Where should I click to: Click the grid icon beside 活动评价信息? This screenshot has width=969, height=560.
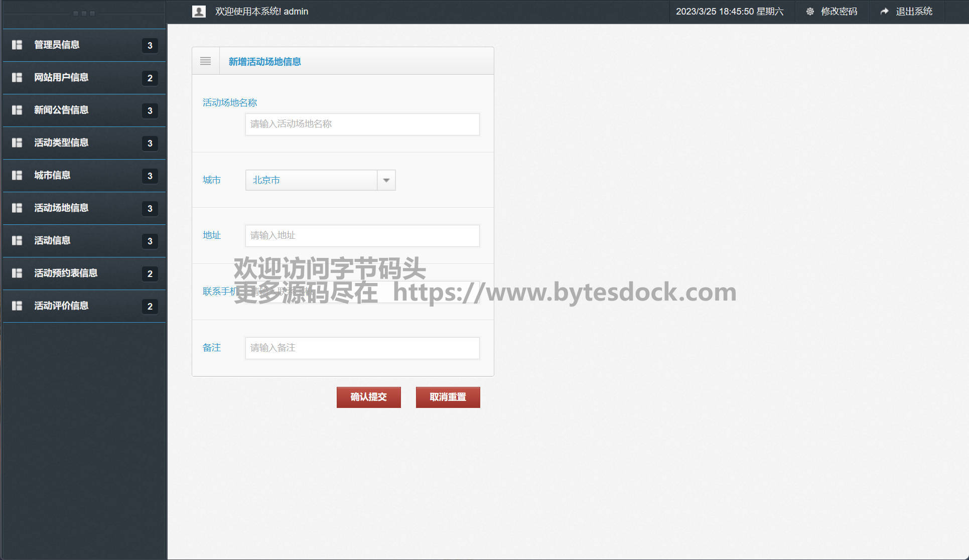(x=17, y=306)
